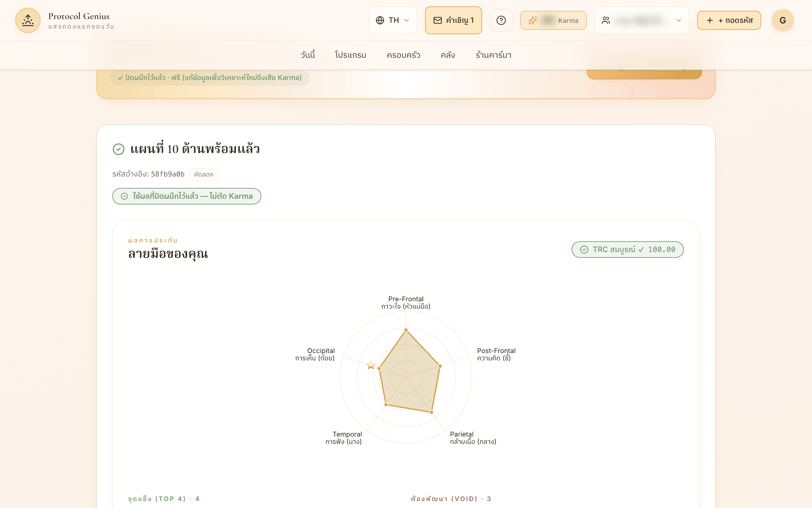Open the ครอบครัว tab
The height and width of the screenshot is (508, 812).
point(403,55)
